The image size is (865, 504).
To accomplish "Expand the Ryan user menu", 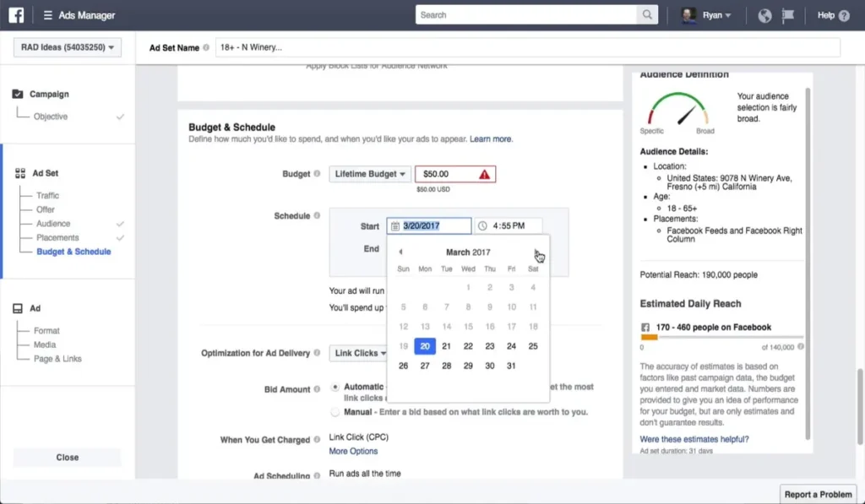I will click(x=714, y=14).
